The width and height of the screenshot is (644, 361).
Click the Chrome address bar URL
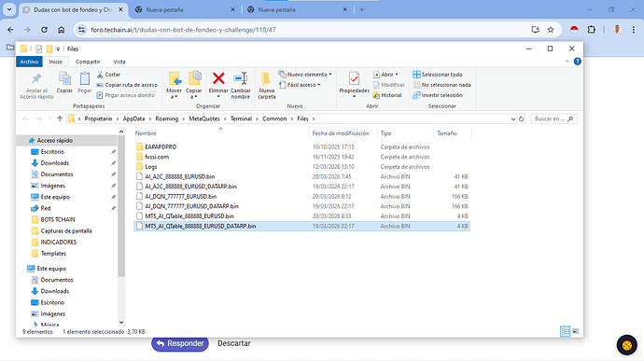click(x=183, y=30)
